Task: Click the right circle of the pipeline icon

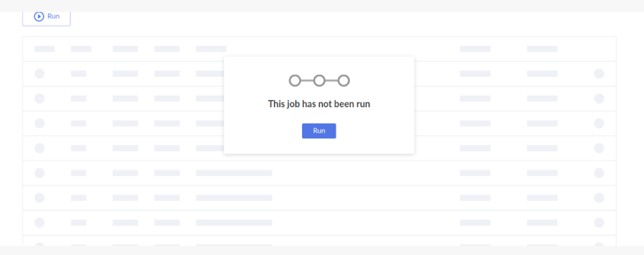Action: [343, 80]
